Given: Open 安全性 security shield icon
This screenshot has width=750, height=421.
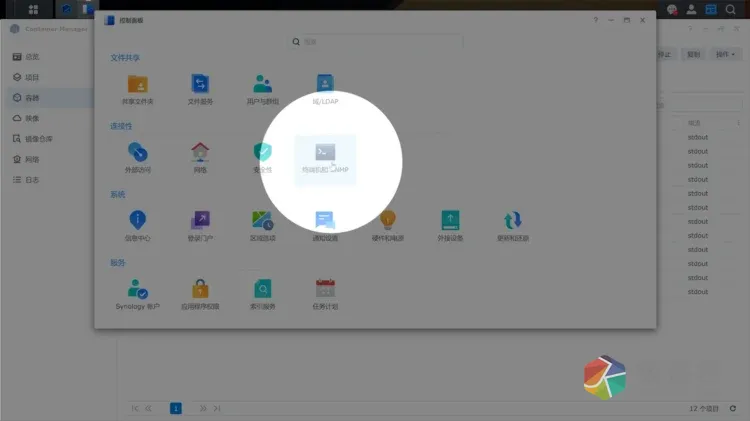Looking at the screenshot, I should [263, 156].
